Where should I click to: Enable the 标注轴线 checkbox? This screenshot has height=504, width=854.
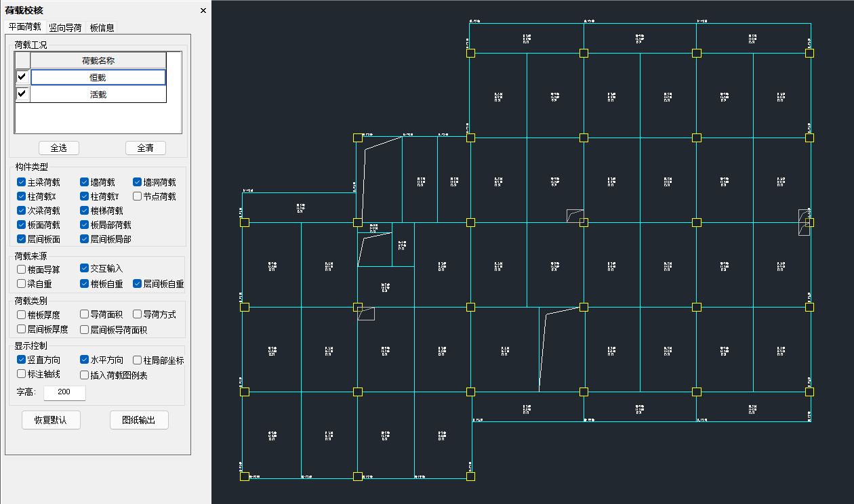pyautogui.click(x=22, y=374)
